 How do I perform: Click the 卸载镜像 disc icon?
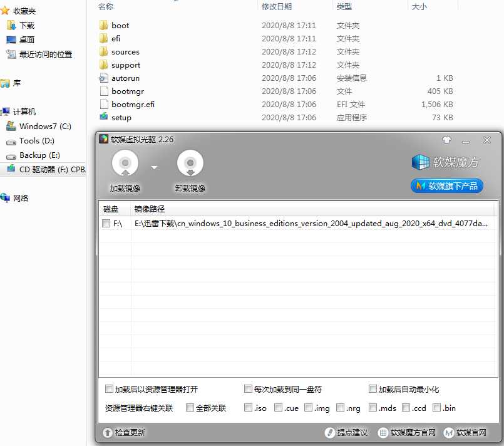point(190,163)
